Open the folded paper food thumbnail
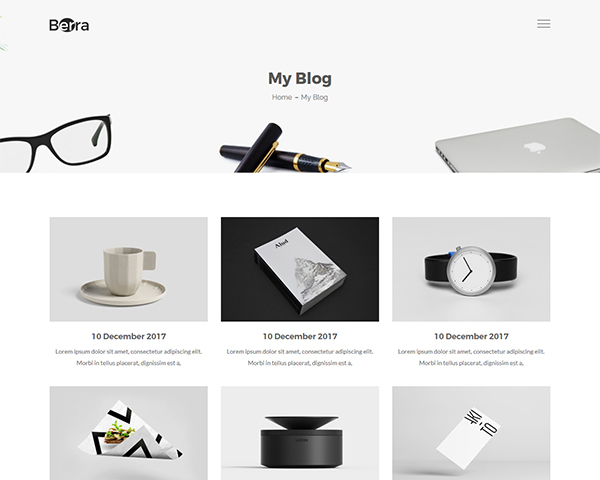The width and height of the screenshot is (600, 480). tap(129, 433)
